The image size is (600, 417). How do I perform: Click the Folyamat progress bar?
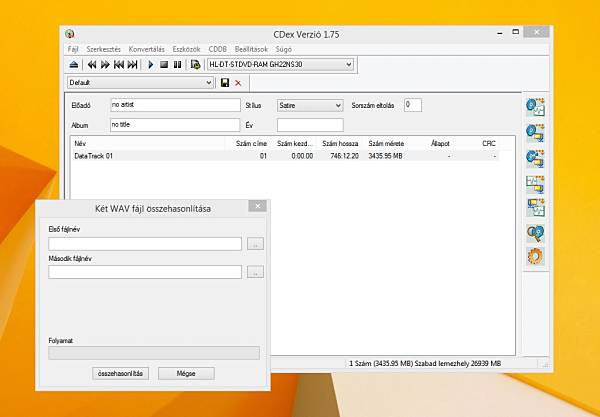pyautogui.click(x=154, y=353)
